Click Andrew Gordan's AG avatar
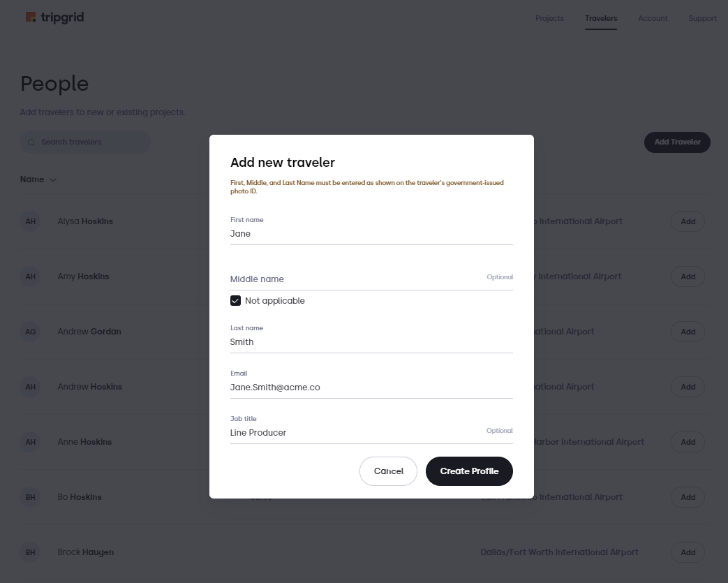 tap(30, 332)
